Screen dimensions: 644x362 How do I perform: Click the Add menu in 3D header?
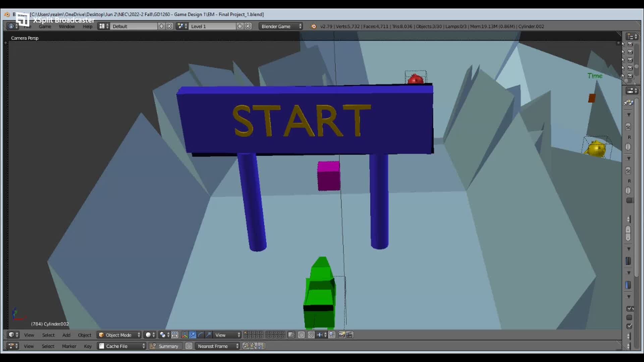point(66,335)
